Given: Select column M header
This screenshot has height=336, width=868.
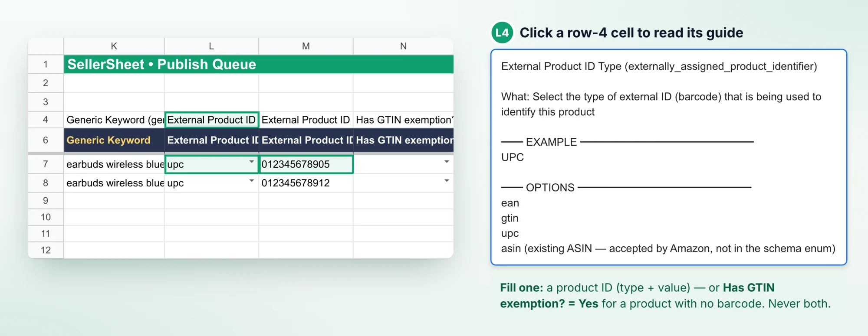Looking at the screenshot, I should click(306, 46).
